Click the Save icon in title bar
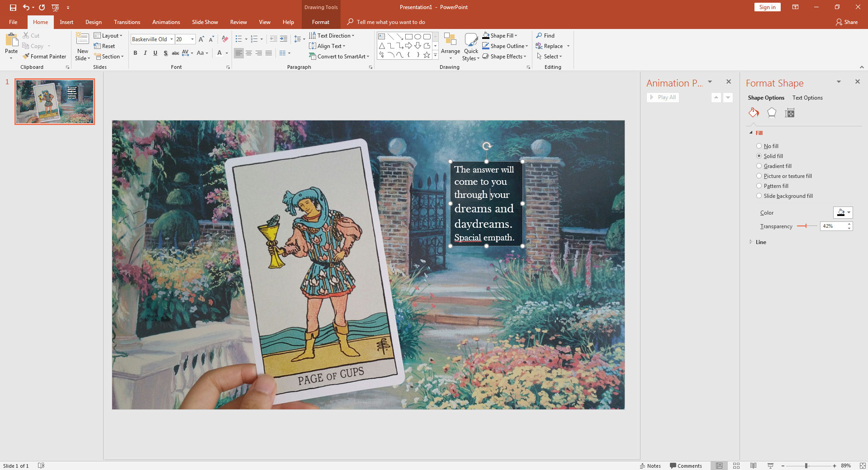868x470 pixels. click(x=13, y=7)
